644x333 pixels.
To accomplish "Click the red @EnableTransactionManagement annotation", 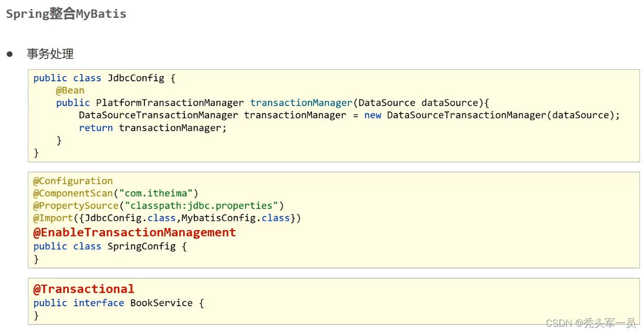I will click(134, 232).
